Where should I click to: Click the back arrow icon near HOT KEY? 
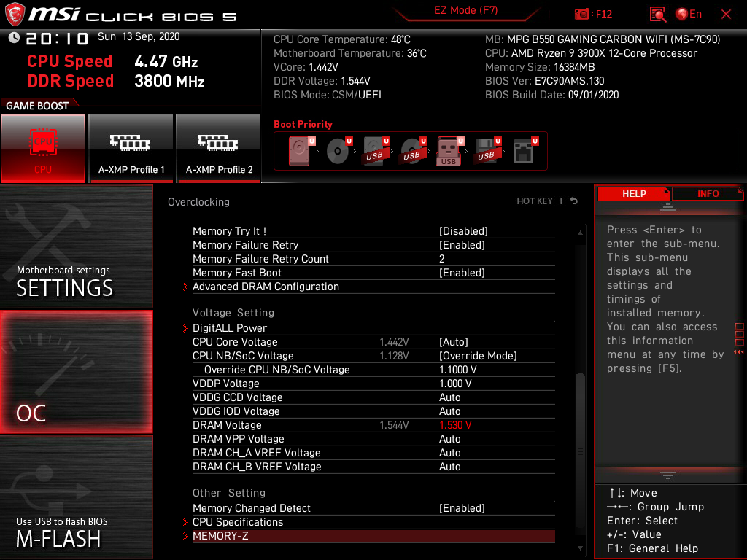(x=573, y=201)
